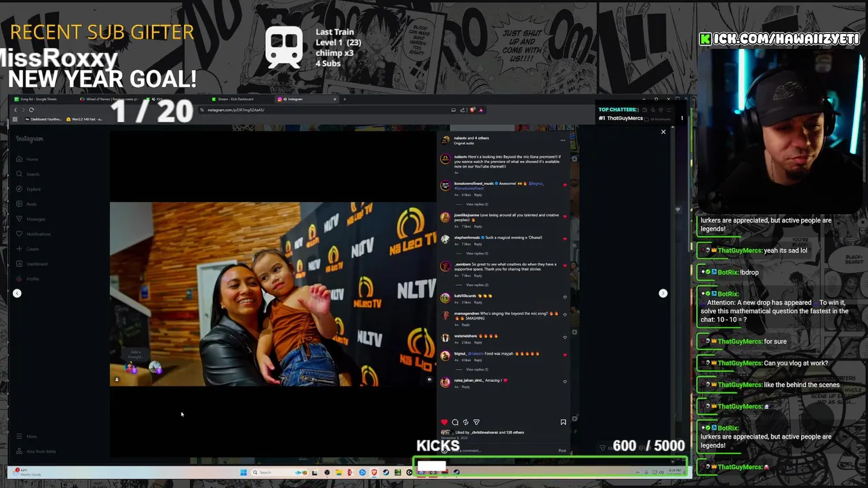Click the Original audio link
The height and width of the screenshot is (488, 868).
tap(463, 143)
